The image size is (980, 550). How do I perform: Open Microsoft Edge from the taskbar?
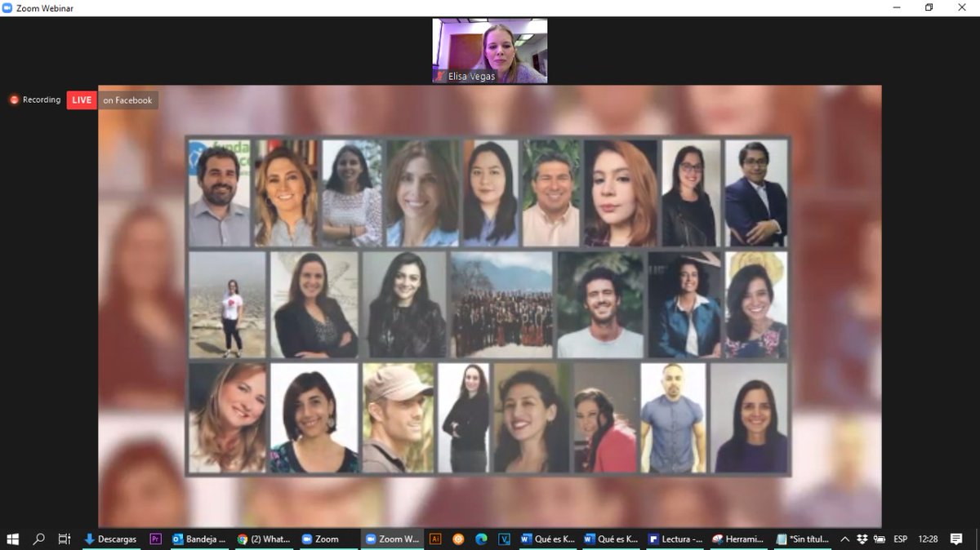pos(480,539)
